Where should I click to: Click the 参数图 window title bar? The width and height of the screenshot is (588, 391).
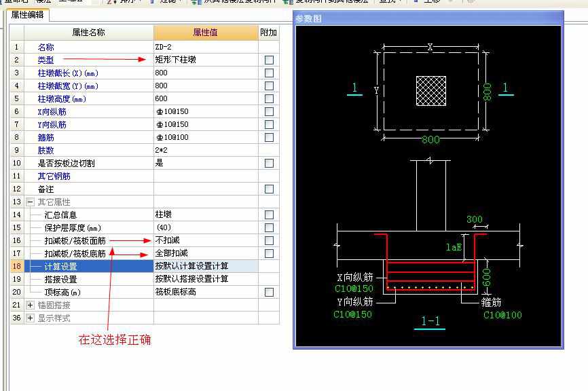(x=428, y=18)
